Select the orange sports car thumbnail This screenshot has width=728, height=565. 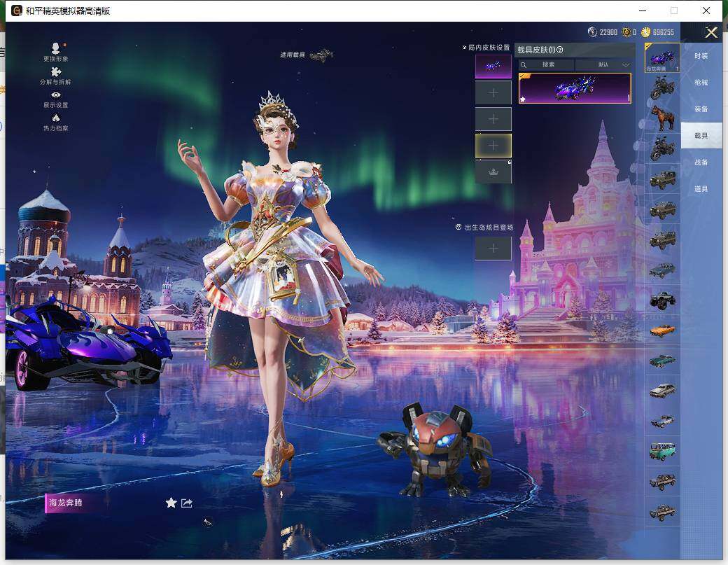tap(662, 330)
